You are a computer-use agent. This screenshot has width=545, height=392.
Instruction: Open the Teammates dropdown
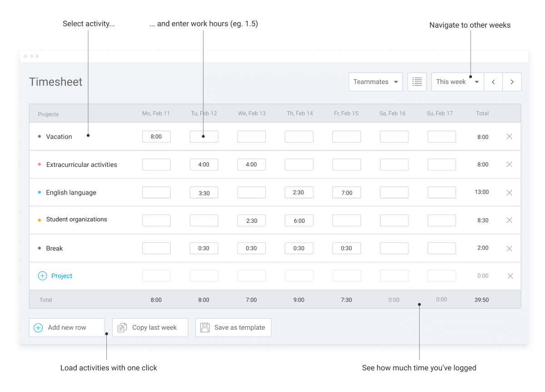376,82
